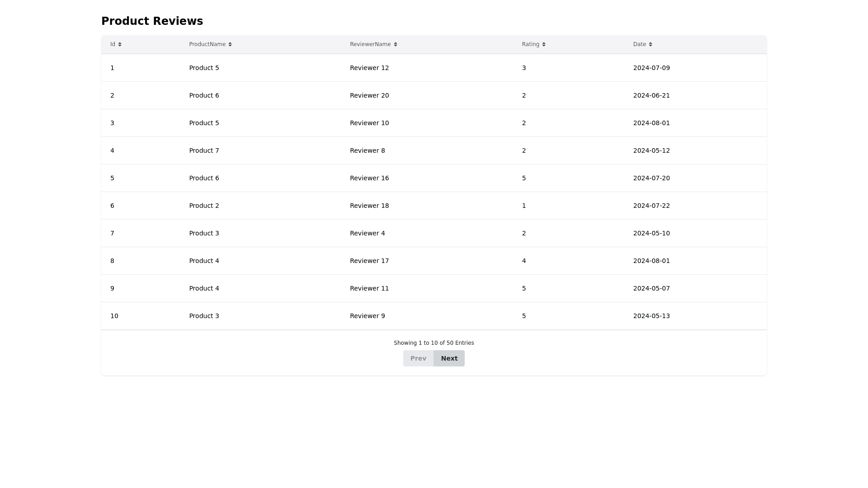This screenshot has height=488, width=868.
Task: Click the Product Reviews heading
Action: tap(152, 21)
